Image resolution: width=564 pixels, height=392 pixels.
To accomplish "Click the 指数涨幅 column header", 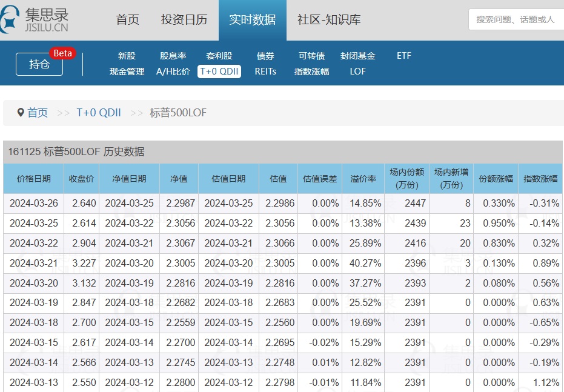I will point(540,179).
